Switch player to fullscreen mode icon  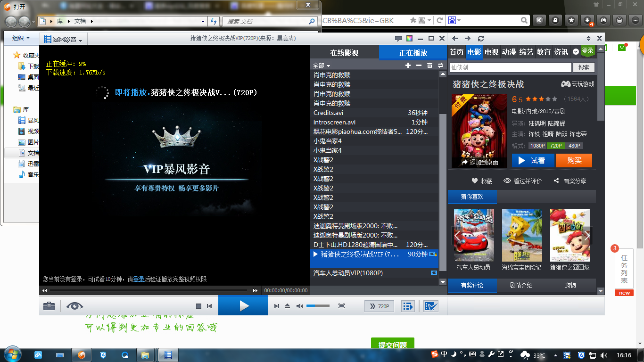(342, 306)
